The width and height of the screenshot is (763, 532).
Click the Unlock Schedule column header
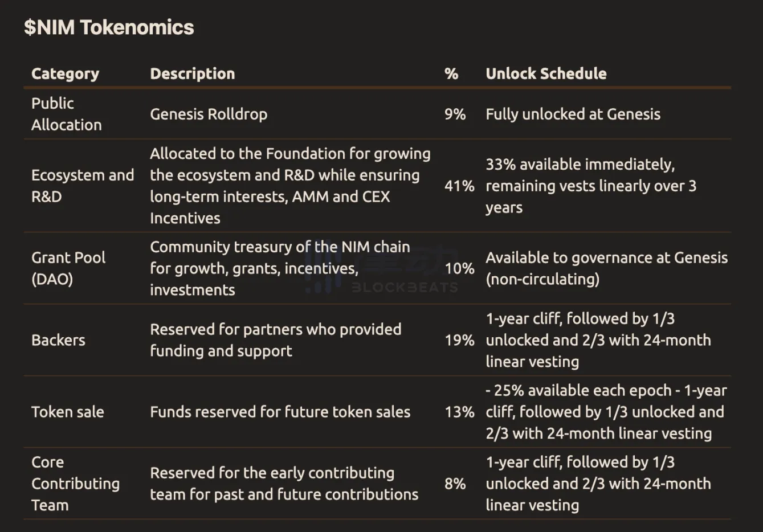click(x=545, y=73)
